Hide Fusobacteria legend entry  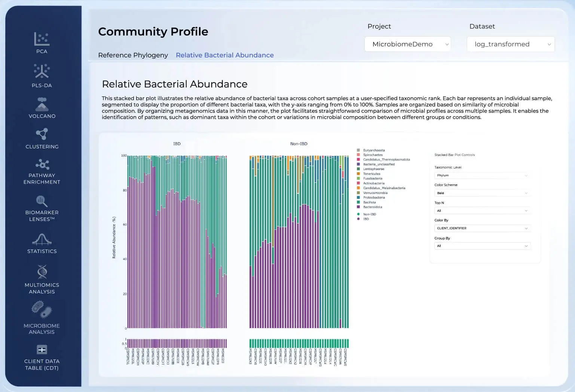click(x=373, y=179)
